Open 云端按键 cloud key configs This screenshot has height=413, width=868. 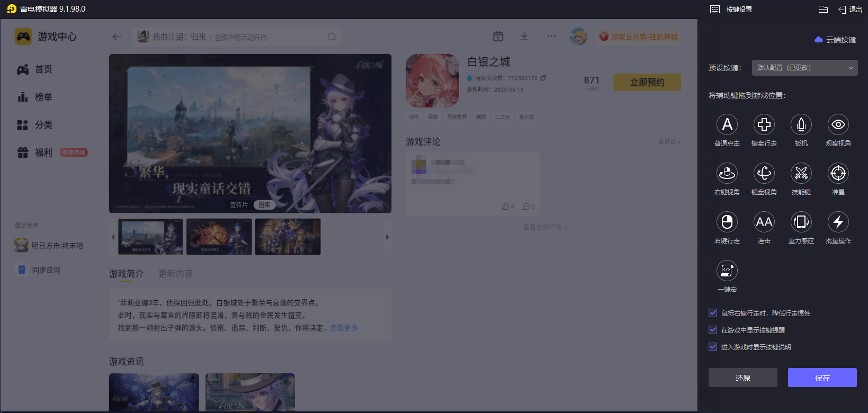pyautogui.click(x=835, y=40)
